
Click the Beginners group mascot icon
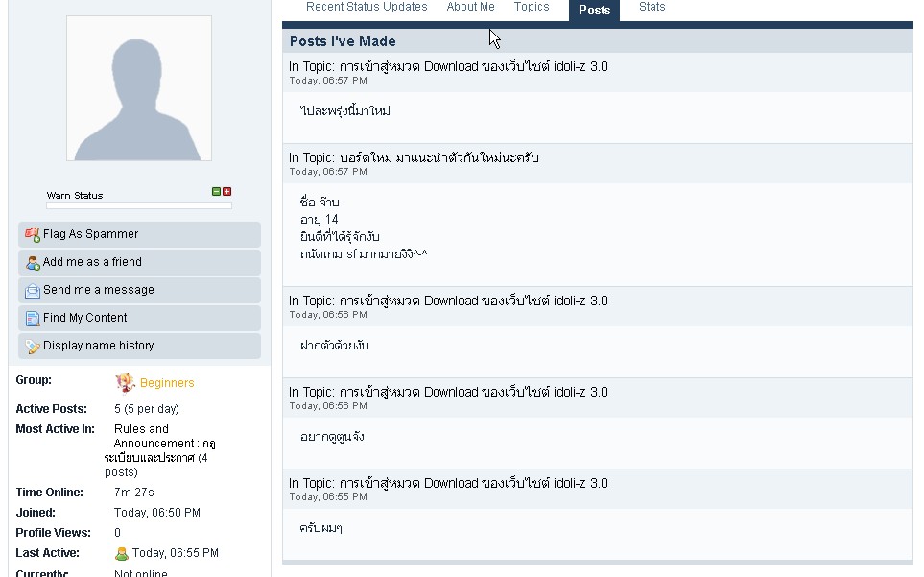125,383
